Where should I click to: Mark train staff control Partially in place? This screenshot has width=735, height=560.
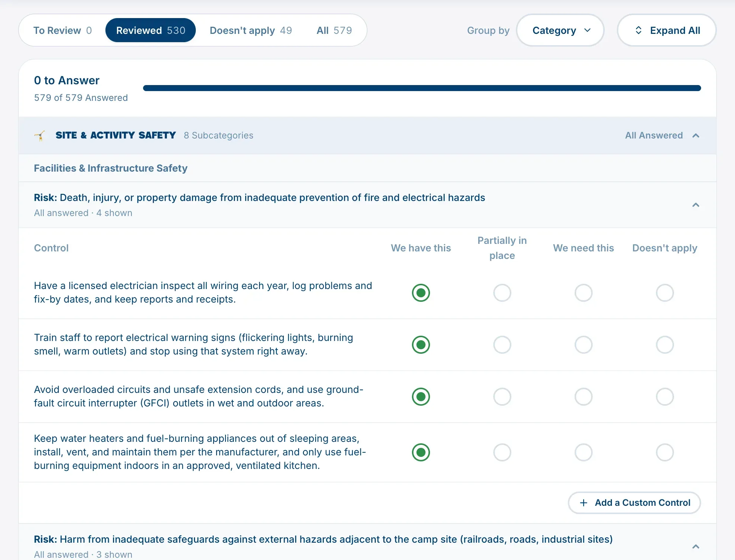pyautogui.click(x=502, y=345)
